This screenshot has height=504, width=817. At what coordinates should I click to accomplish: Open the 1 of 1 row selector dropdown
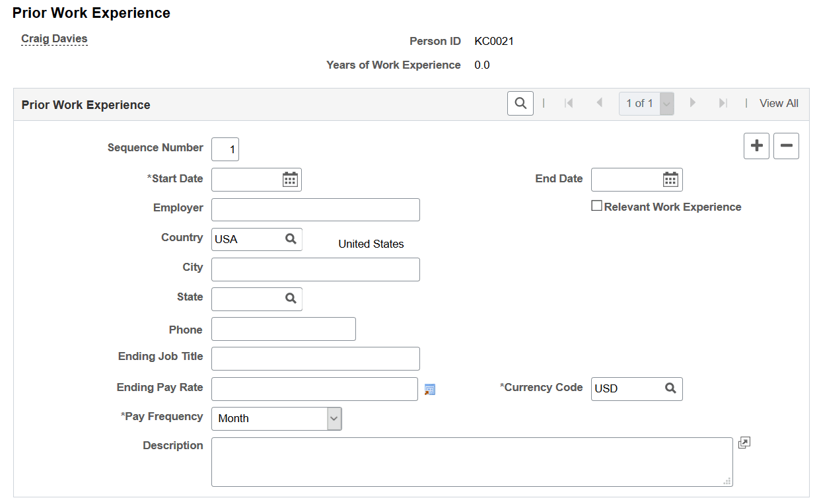[x=666, y=104]
